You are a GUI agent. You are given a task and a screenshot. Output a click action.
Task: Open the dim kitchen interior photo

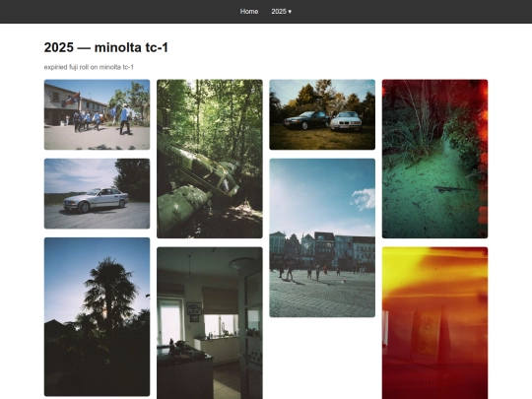210,323
